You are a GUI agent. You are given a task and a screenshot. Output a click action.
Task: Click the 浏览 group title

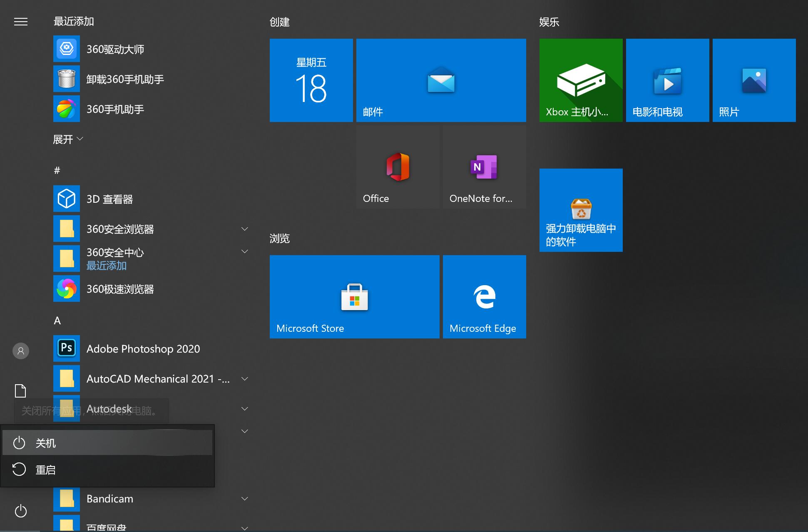[280, 238]
